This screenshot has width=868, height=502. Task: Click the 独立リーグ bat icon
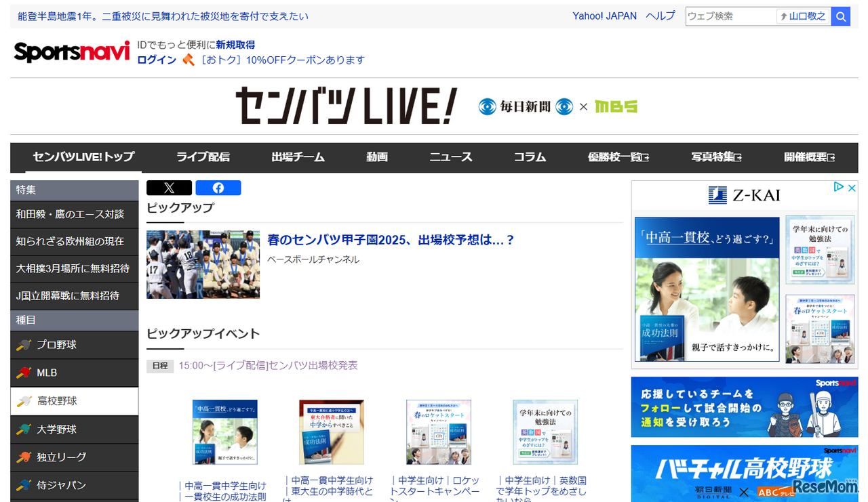click(x=24, y=457)
